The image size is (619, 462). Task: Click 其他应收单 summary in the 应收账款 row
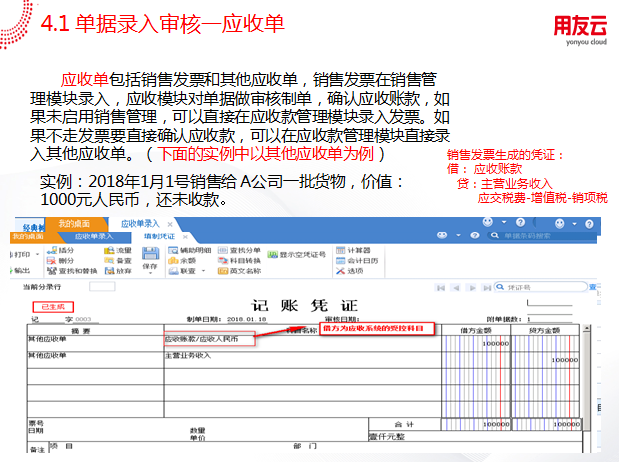(x=47, y=339)
